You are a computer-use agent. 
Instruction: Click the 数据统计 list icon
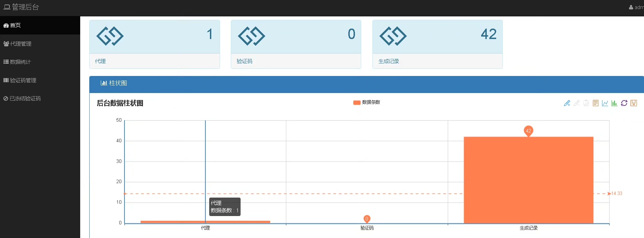pos(6,62)
